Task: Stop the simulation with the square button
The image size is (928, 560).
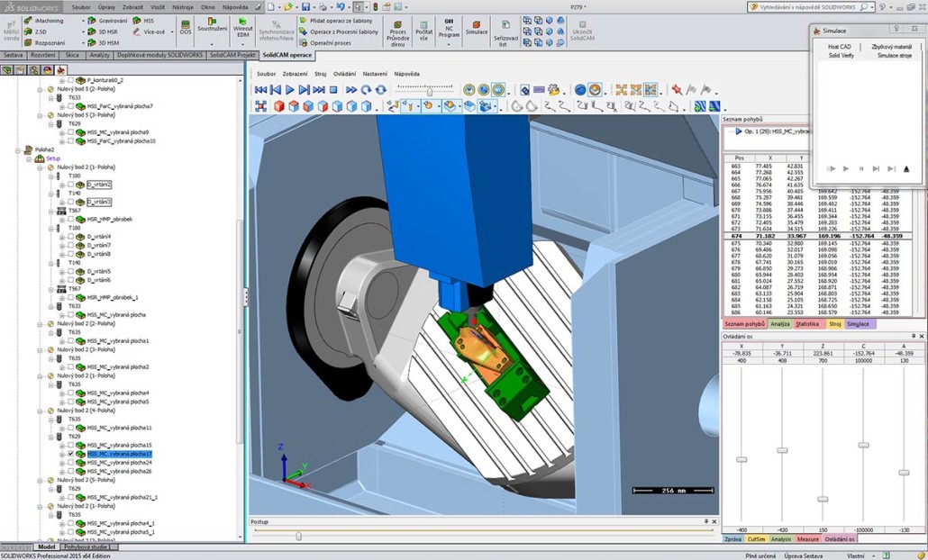Action: pyautogui.click(x=333, y=90)
